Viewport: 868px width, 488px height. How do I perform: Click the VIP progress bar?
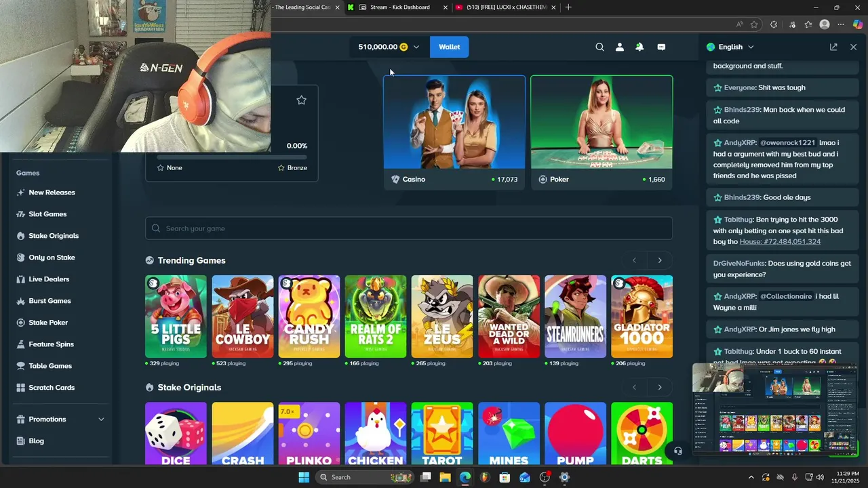pos(232,157)
